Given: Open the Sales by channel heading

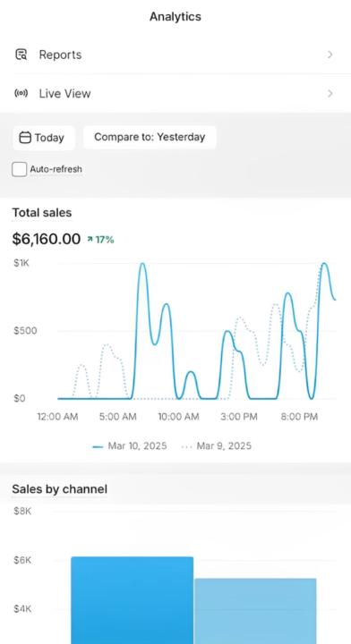Looking at the screenshot, I should pyautogui.click(x=60, y=489).
